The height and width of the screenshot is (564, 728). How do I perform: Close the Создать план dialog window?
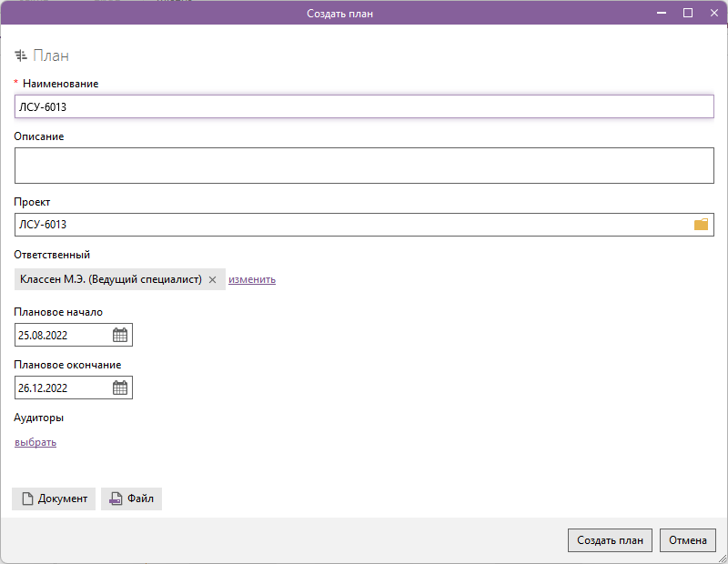click(713, 13)
